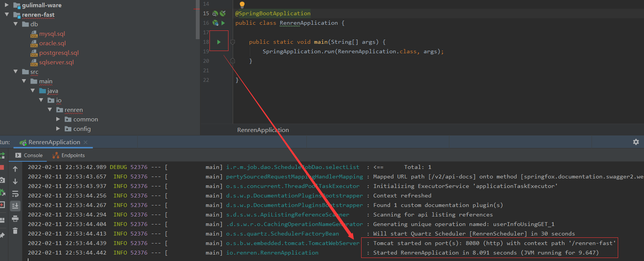Click 'Scanning for api listing references' log
The width and height of the screenshot is (644, 261).
coord(433,215)
